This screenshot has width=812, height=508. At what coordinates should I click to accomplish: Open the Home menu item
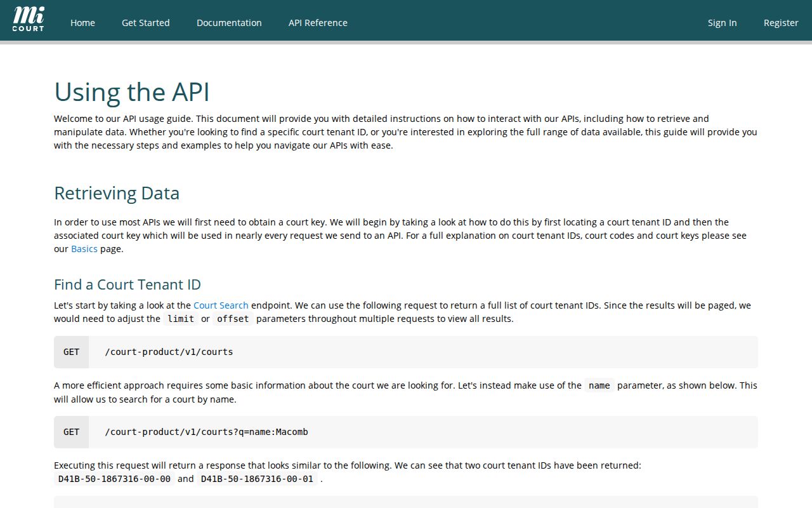[82, 23]
